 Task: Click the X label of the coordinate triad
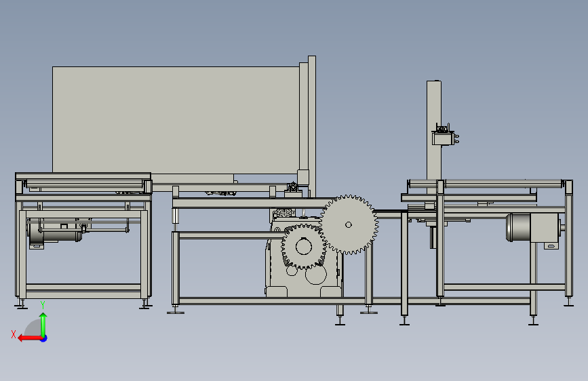[x=14, y=334]
